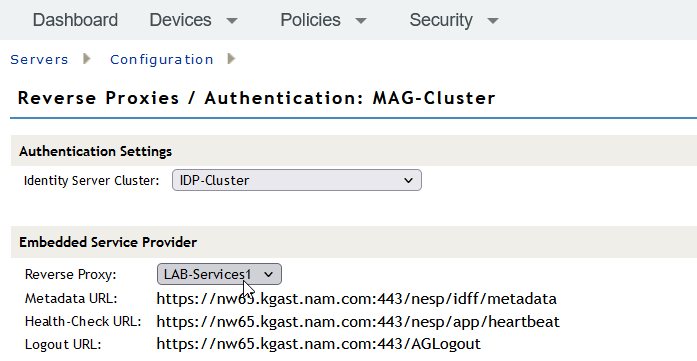
Task: Click the AGLogout Logout URL text
Action: [x=319, y=344]
